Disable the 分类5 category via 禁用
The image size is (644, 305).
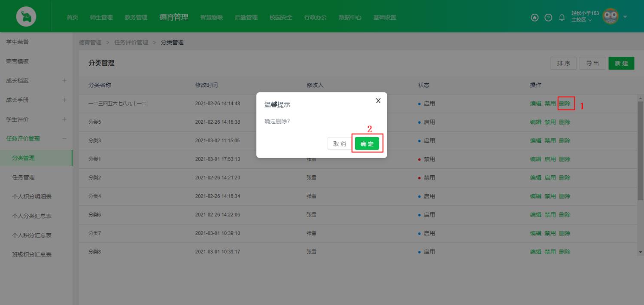coord(550,122)
